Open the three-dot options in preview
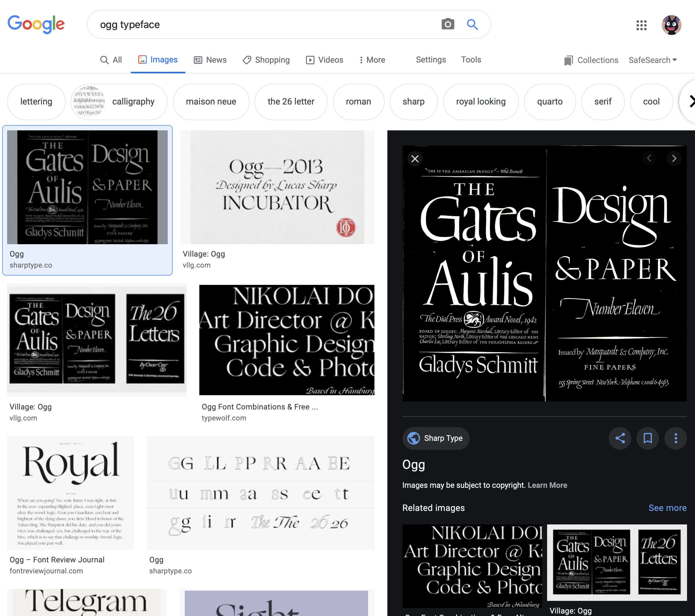 [675, 438]
